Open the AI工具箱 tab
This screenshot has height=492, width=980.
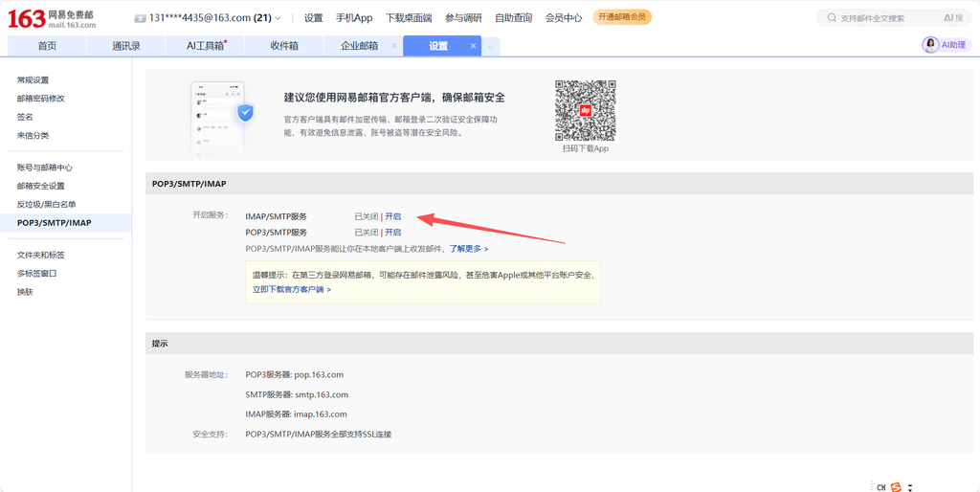pos(206,46)
